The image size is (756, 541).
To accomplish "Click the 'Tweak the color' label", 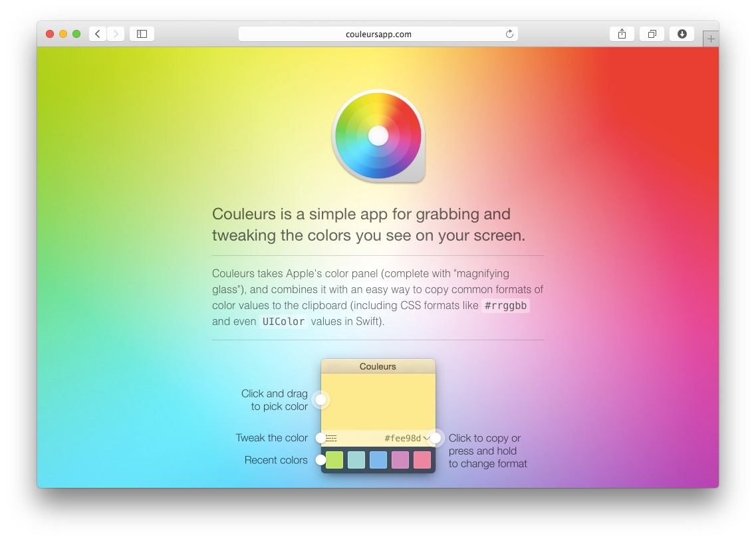I will pyautogui.click(x=271, y=437).
